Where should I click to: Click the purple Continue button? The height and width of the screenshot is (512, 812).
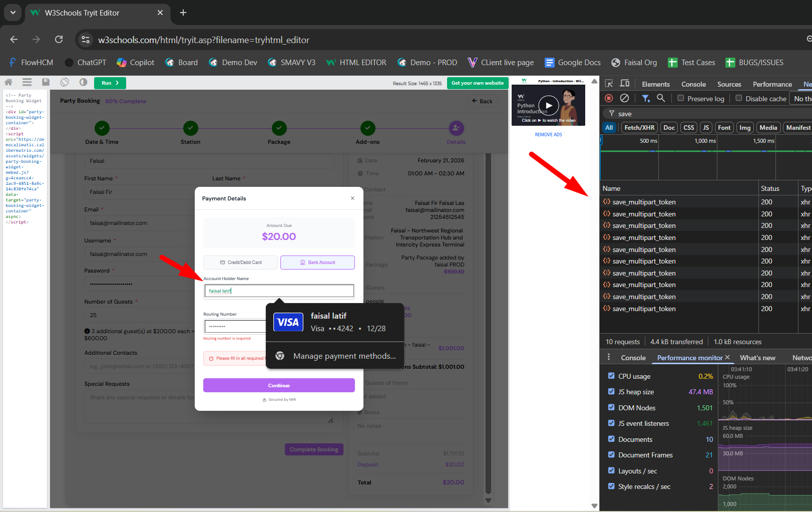click(279, 385)
